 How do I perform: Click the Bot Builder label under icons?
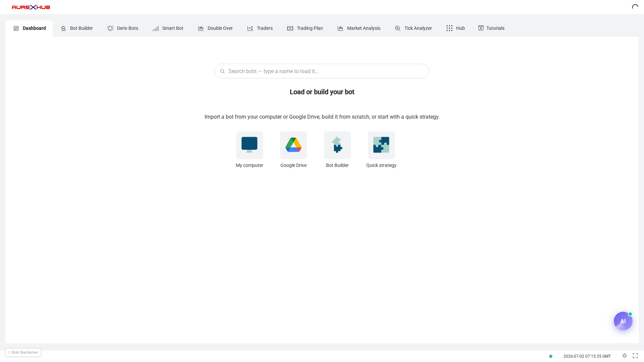tap(337, 165)
